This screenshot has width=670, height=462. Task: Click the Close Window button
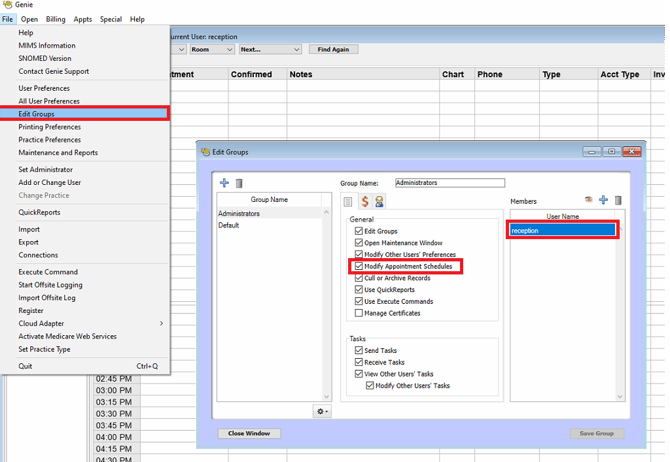point(249,433)
